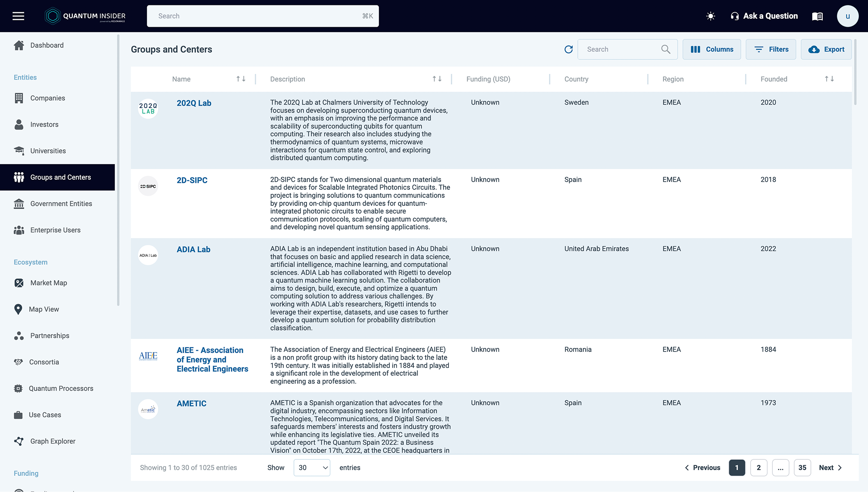Open the 2D-SIPC entry
Screen dimensions: 868x492
(192, 180)
